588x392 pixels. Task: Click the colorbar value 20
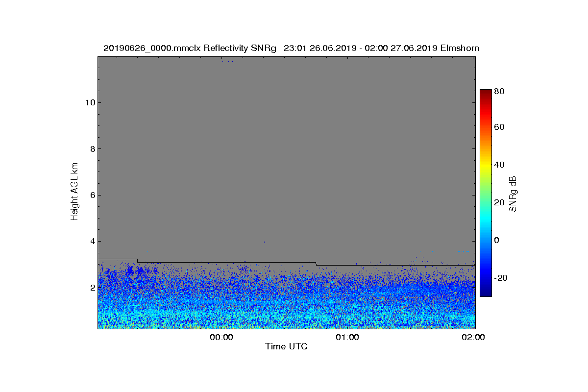coord(499,202)
